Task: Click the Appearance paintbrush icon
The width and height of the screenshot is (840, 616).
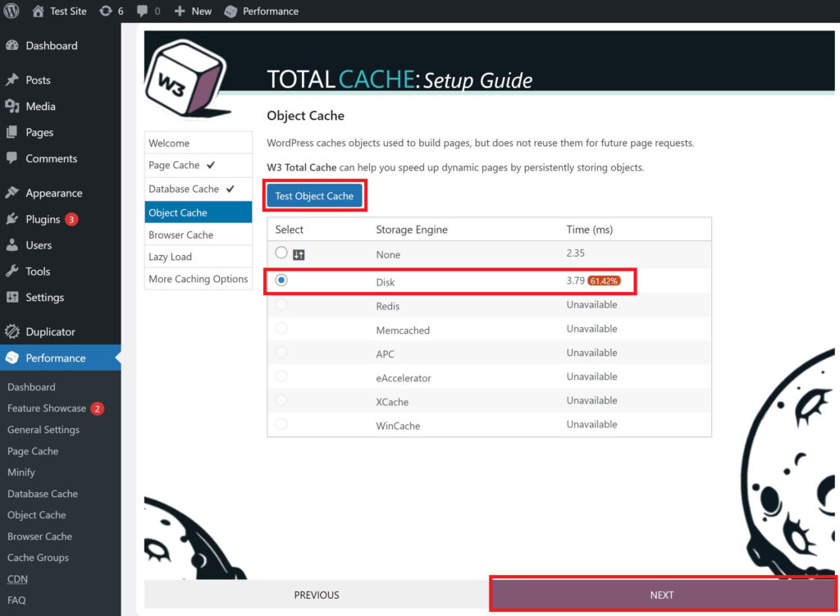Action: tap(12, 193)
